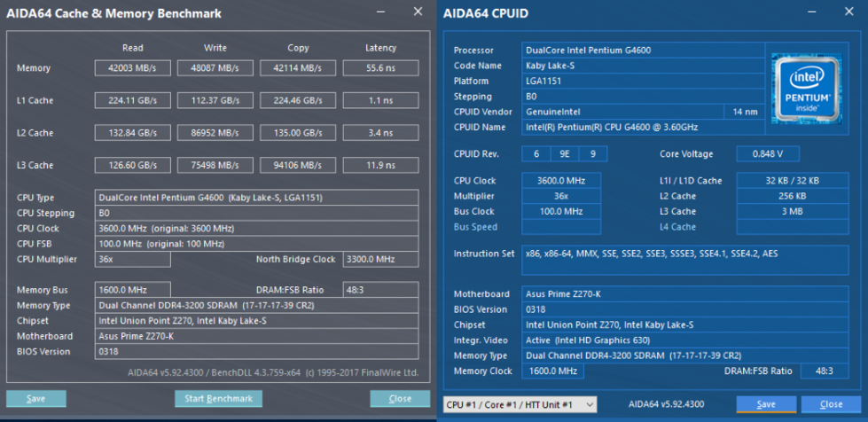The height and width of the screenshot is (422, 868).
Task: Select L3 Cache latency 11.9 ns
Action: tap(381, 165)
